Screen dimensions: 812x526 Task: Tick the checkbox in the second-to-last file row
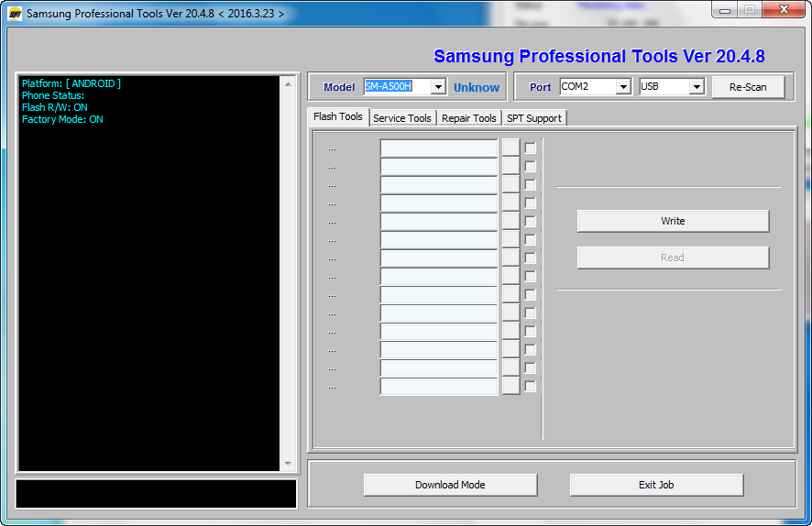(x=531, y=368)
